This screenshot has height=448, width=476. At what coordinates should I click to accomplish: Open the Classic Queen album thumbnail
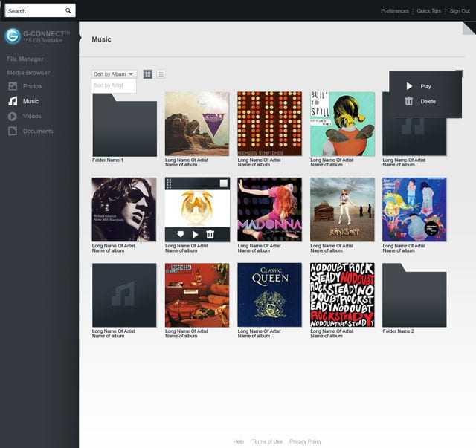coord(269,295)
